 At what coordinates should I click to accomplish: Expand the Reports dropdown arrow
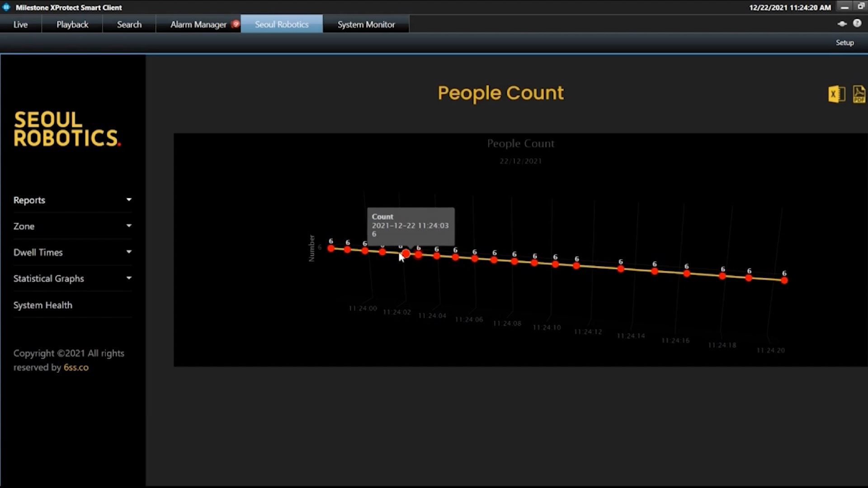(129, 199)
